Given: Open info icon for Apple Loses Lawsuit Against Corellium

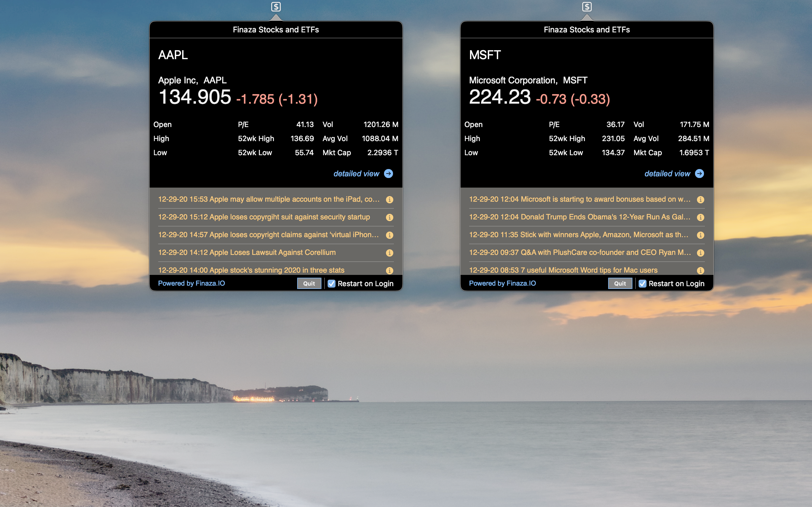Looking at the screenshot, I should (389, 253).
